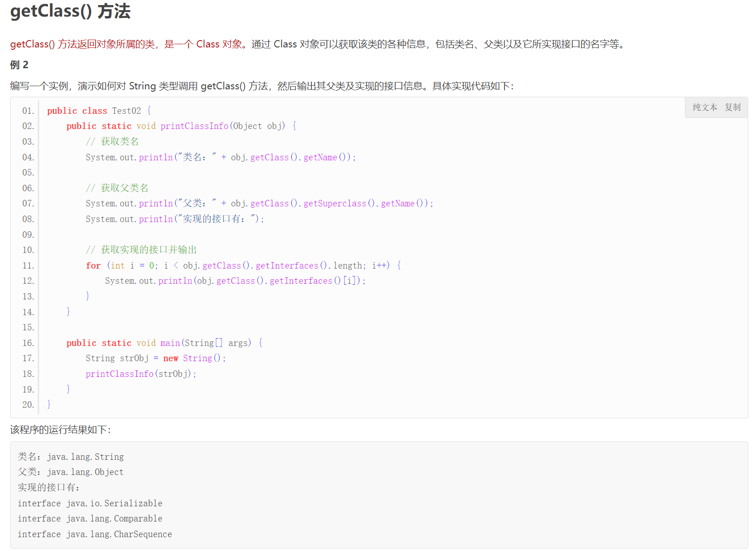Screen dimensions: 756x551
Task: Click the comment '// 获取父类名'
Action: point(117,188)
